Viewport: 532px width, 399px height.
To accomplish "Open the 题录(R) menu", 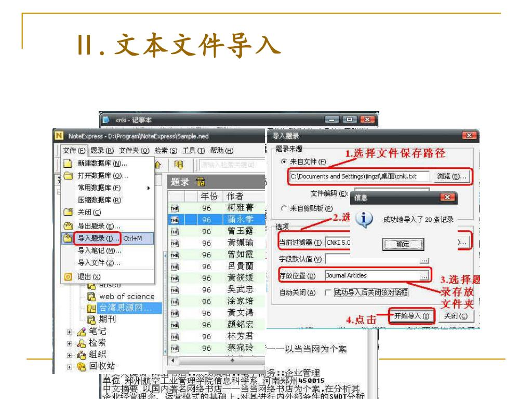I will point(102,150).
